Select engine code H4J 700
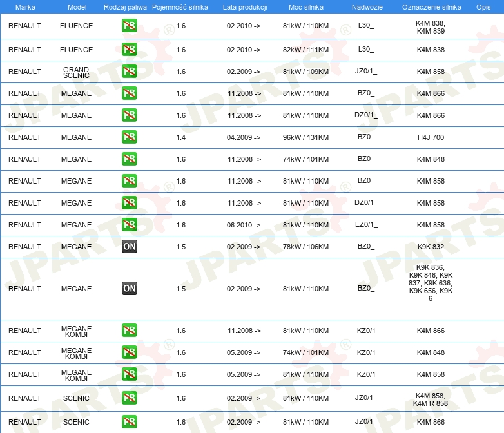Image resolution: width=504 pixels, height=433 pixels. [x=431, y=137]
